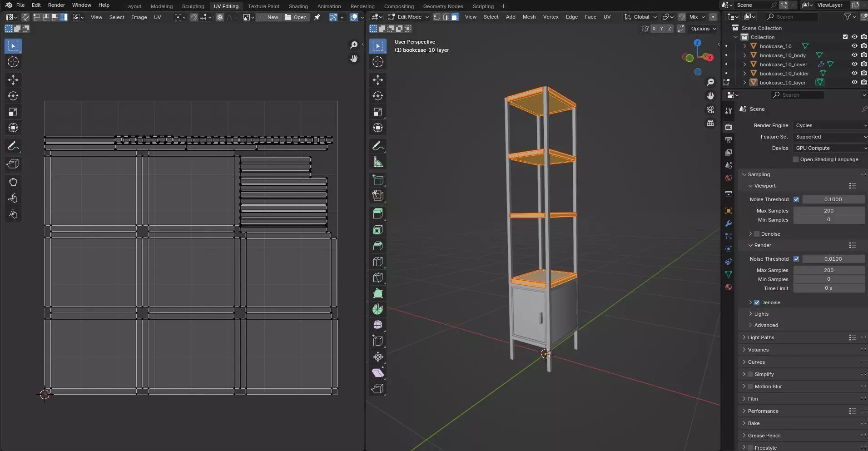Click the X mirror axis button
Image resolution: width=868 pixels, height=451 pixels.
pos(654,29)
